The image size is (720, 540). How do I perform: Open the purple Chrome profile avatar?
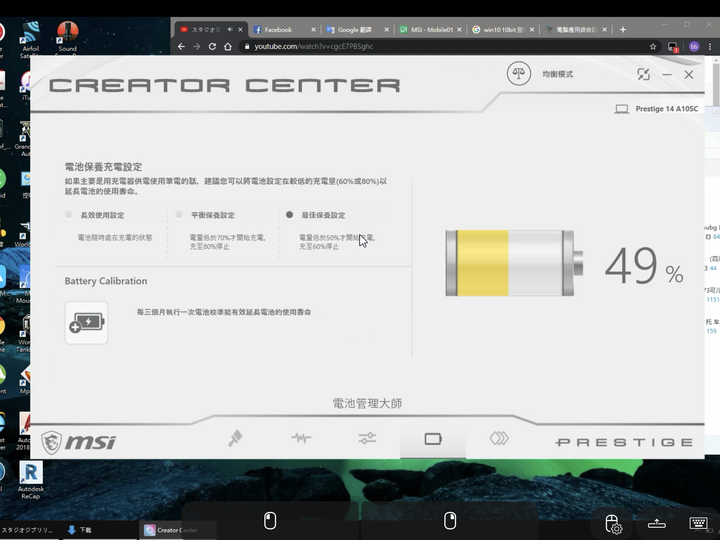click(694, 46)
